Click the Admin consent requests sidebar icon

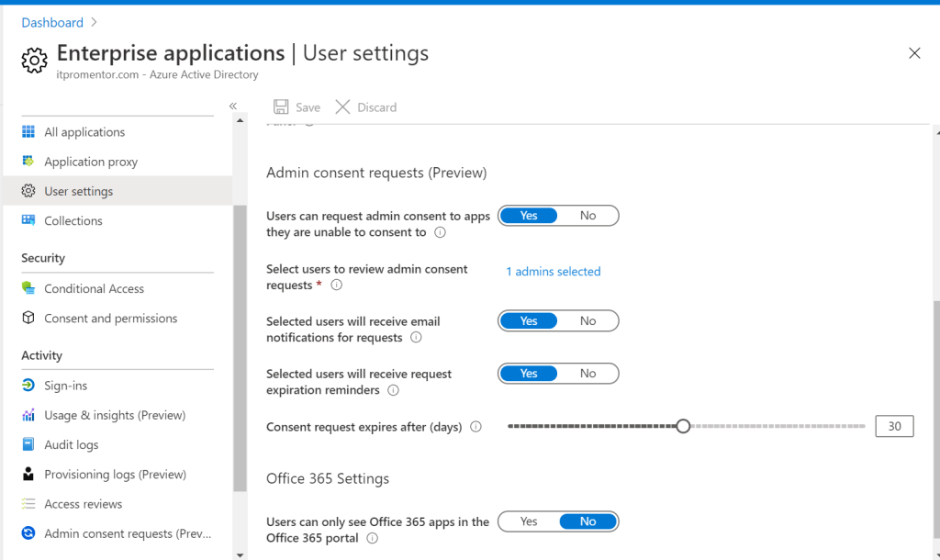[28, 533]
